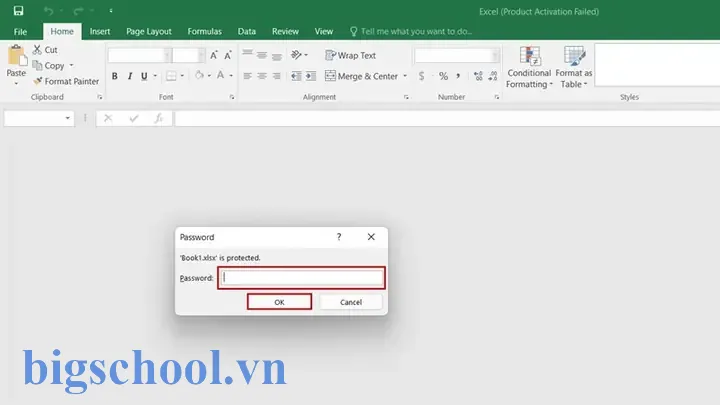Expand the Copy dropdown arrow
This screenshot has width=720, height=405.
coord(71,66)
